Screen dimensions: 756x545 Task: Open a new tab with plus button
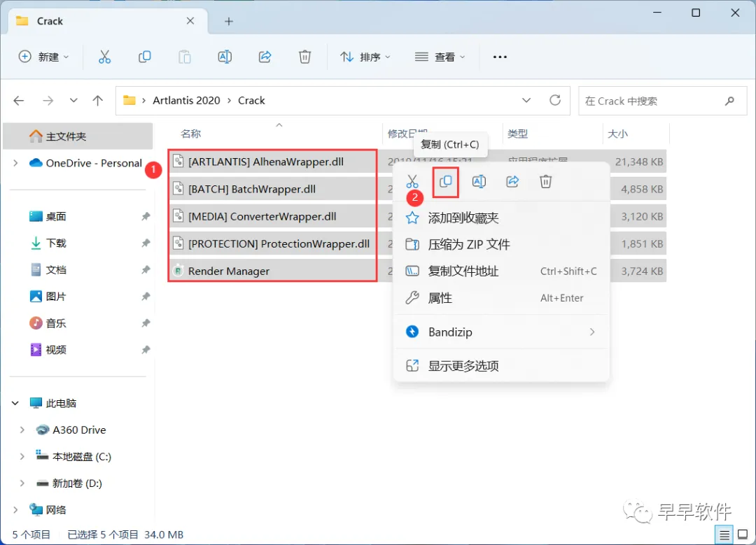coord(228,21)
